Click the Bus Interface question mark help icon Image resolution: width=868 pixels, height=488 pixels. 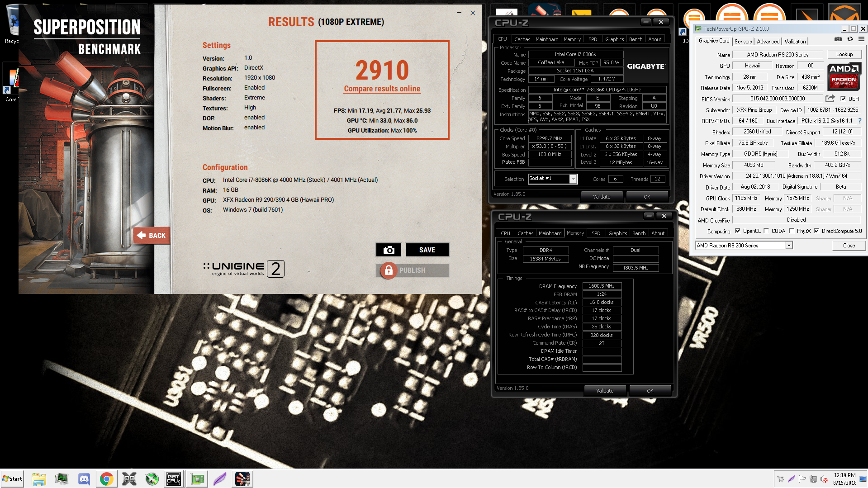pos(860,121)
